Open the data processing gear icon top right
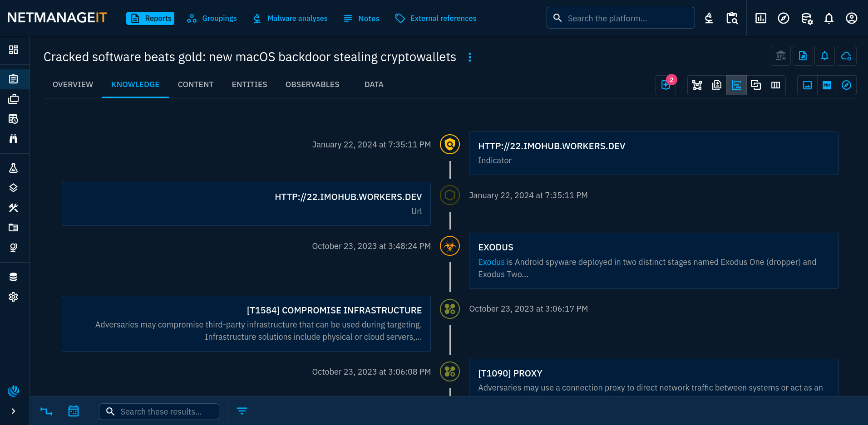 tap(807, 18)
